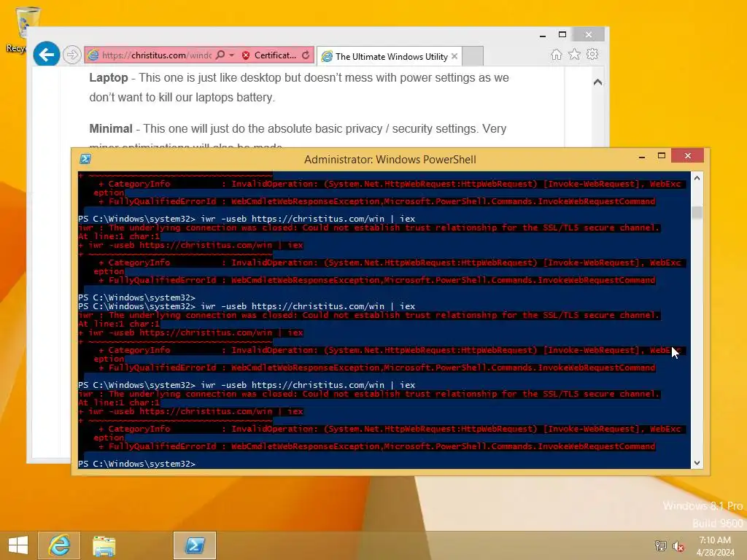The width and height of the screenshot is (747, 560).
Task: Click 'Minimal' heading text in browser
Action: point(111,128)
